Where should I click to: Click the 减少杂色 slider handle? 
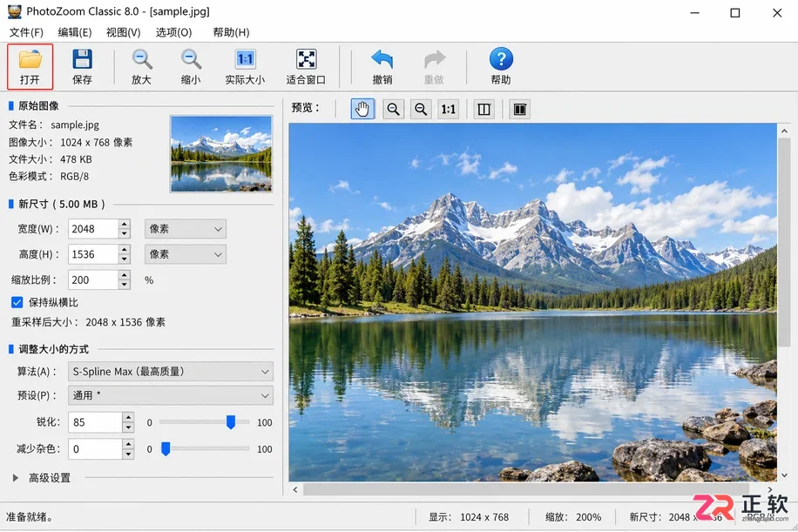[166, 448]
